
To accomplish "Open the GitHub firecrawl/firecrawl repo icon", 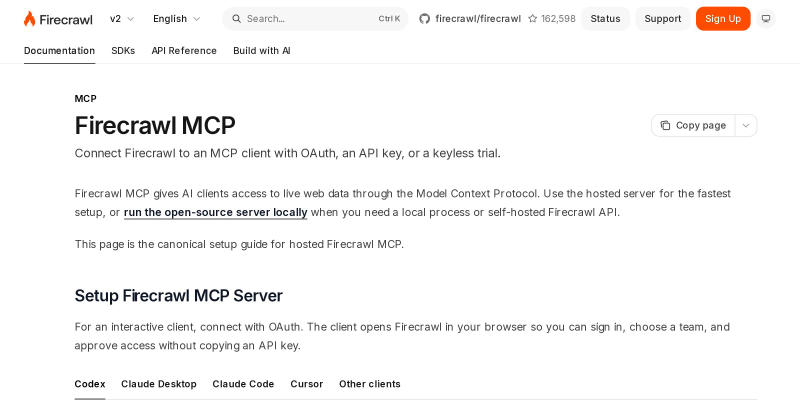I will coord(424,19).
